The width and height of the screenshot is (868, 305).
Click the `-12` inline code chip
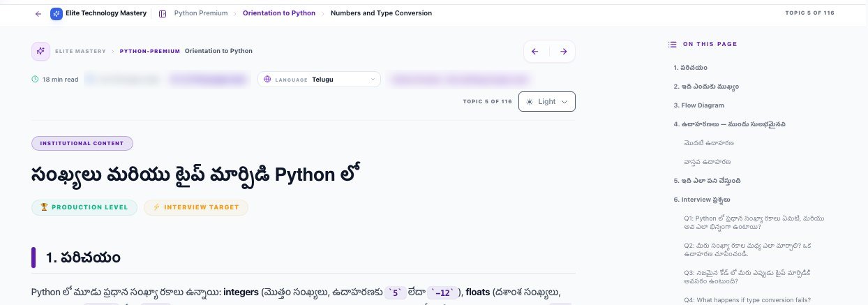point(443,293)
